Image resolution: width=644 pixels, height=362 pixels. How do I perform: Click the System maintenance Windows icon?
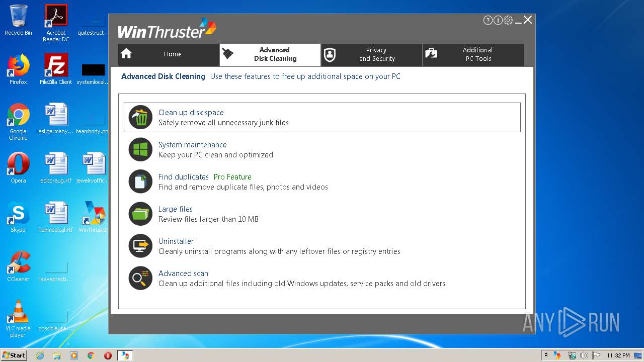coord(140,150)
